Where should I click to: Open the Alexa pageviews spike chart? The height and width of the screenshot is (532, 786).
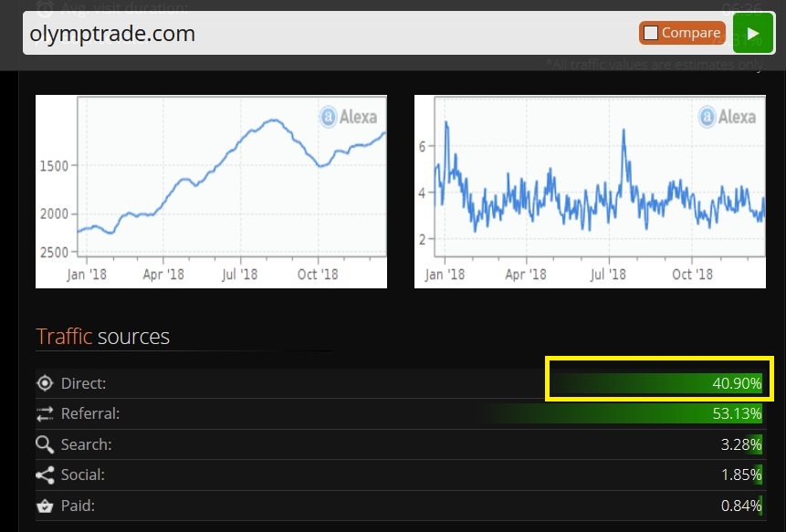[590, 192]
